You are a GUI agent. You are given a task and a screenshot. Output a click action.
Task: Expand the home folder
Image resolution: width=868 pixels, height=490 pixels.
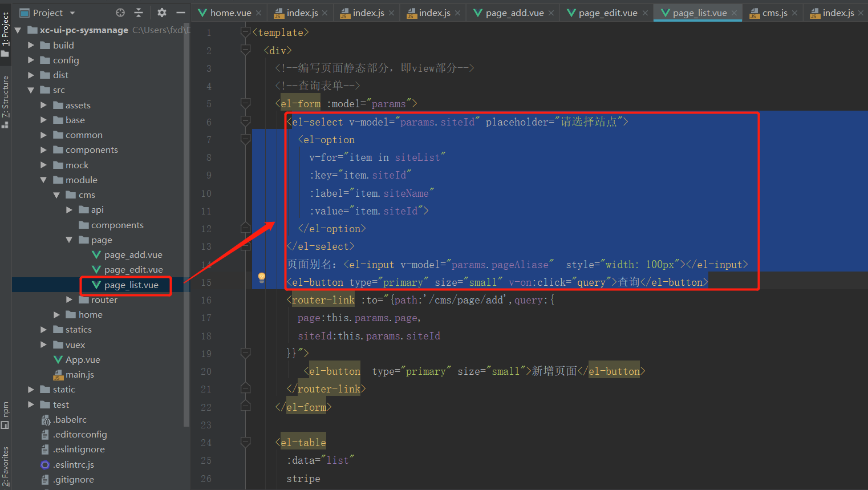[56, 315]
